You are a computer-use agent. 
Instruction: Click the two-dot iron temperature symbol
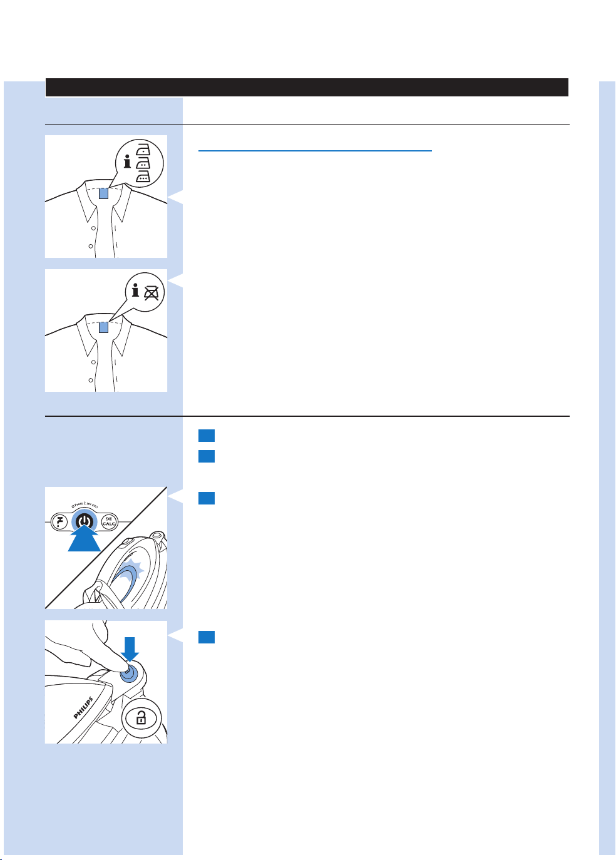click(143, 161)
